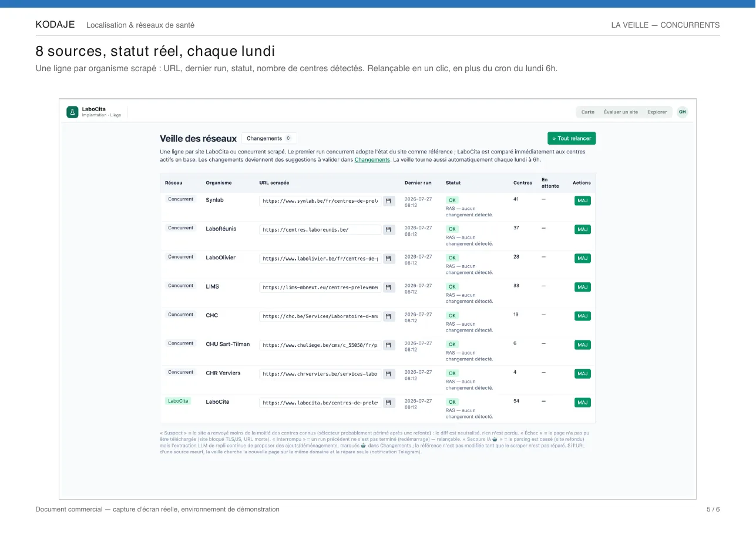The width and height of the screenshot is (756, 535).
Task: Save the CHC URL using the disk icon
Action: pyautogui.click(x=389, y=316)
